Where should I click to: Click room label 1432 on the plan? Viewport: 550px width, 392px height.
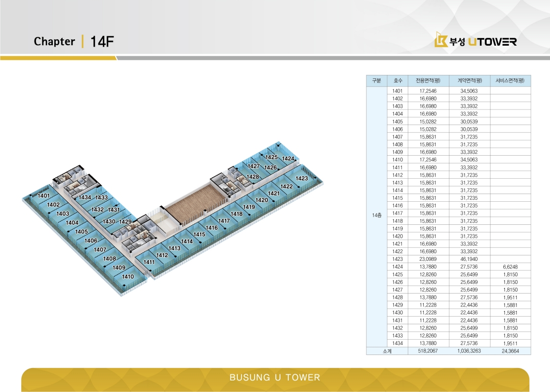[x=98, y=209]
